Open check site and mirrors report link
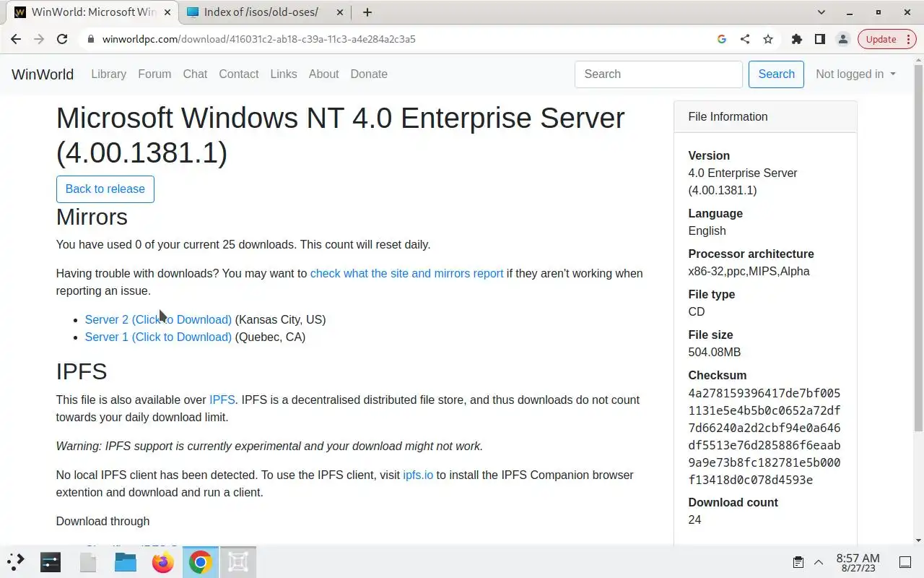Screen dimensions: 924x578 407,273
